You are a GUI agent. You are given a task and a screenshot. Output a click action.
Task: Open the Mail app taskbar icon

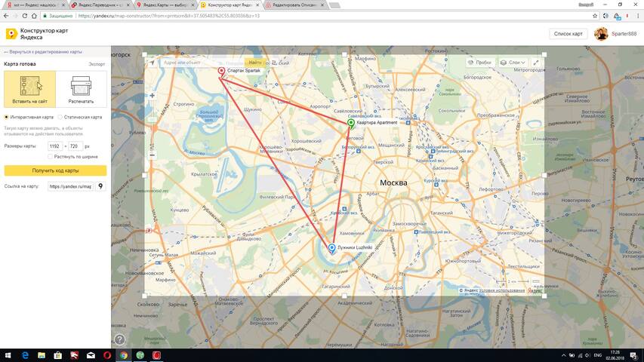(x=91, y=355)
